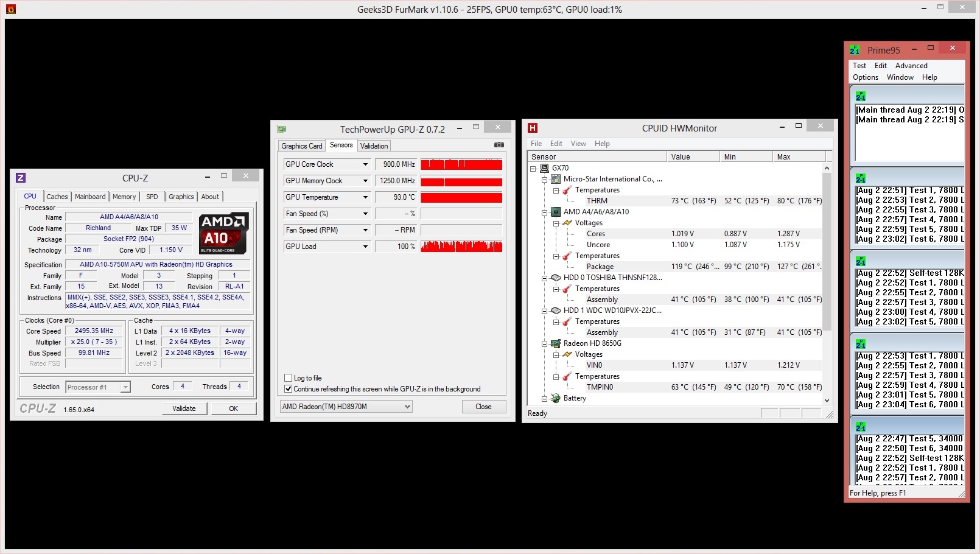Click the HDD 1 WDC drive icon
The width and height of the screenshot is (980, 554).
(556, 310)
